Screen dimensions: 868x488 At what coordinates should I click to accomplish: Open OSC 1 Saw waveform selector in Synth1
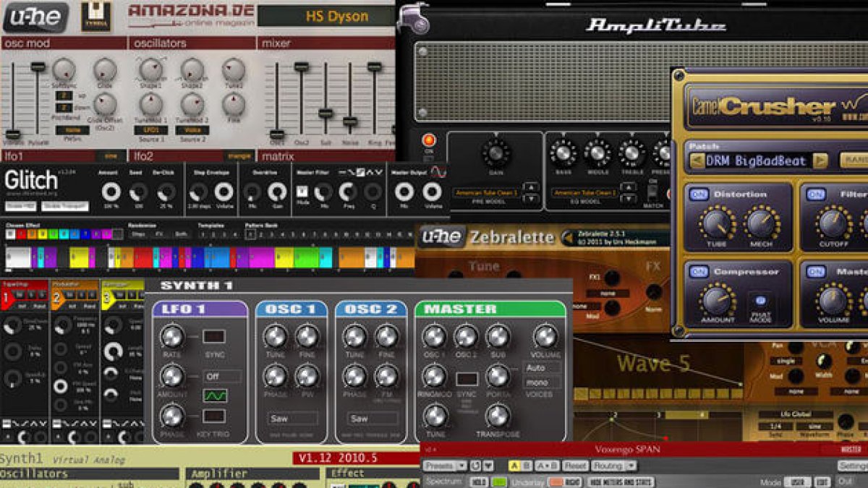pyautogui.click(x=293, y=418)
